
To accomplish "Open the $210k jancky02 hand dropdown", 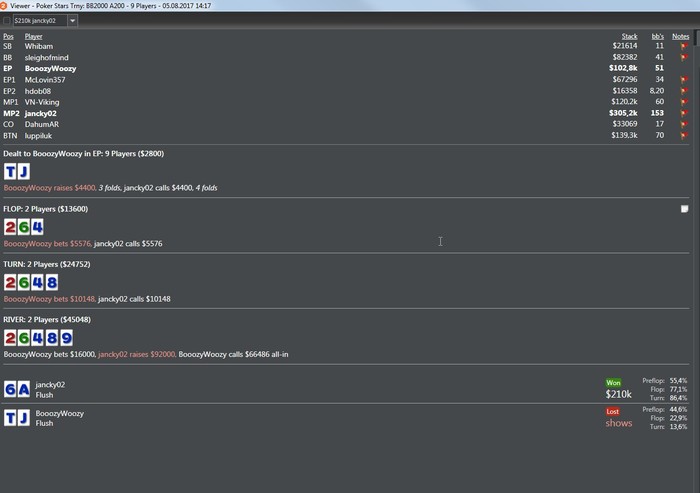I will pyautogui.click(x=72, y=21).
